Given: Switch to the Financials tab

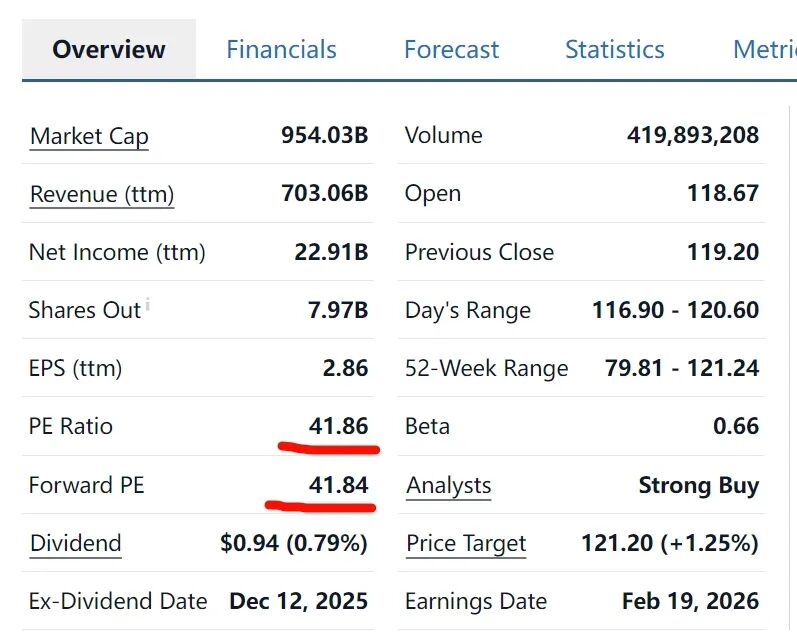Looking at the screenshot, I should click(281, 49).
